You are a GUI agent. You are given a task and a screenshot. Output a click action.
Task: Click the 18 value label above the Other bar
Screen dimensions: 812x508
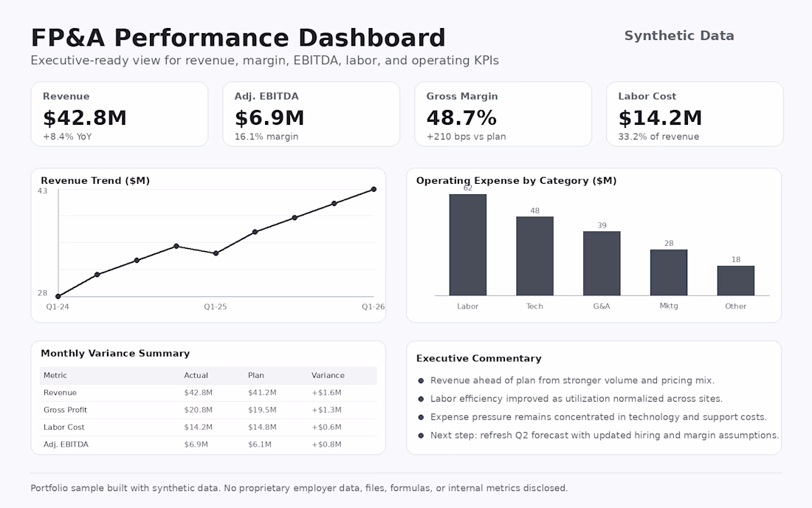coord(736,259)
